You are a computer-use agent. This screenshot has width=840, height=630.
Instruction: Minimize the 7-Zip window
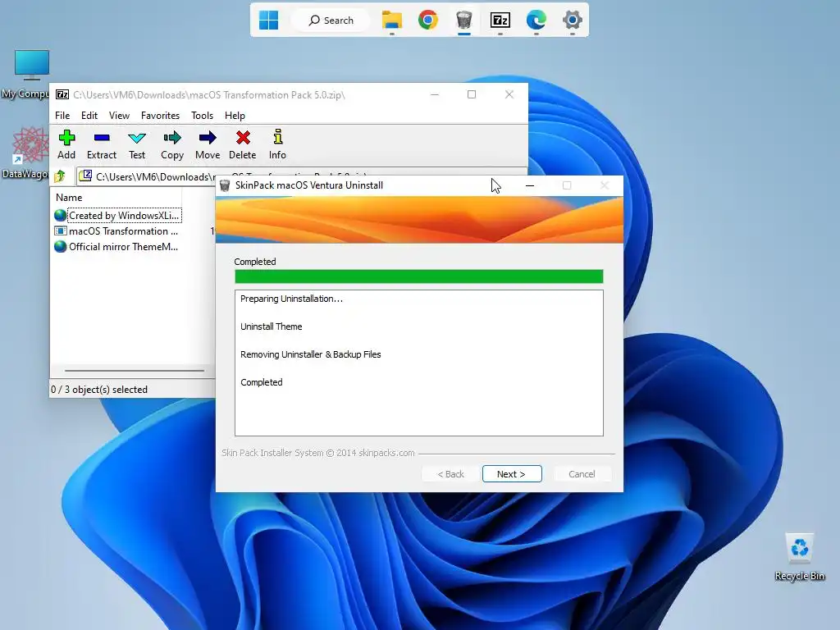tap(435, 94)
